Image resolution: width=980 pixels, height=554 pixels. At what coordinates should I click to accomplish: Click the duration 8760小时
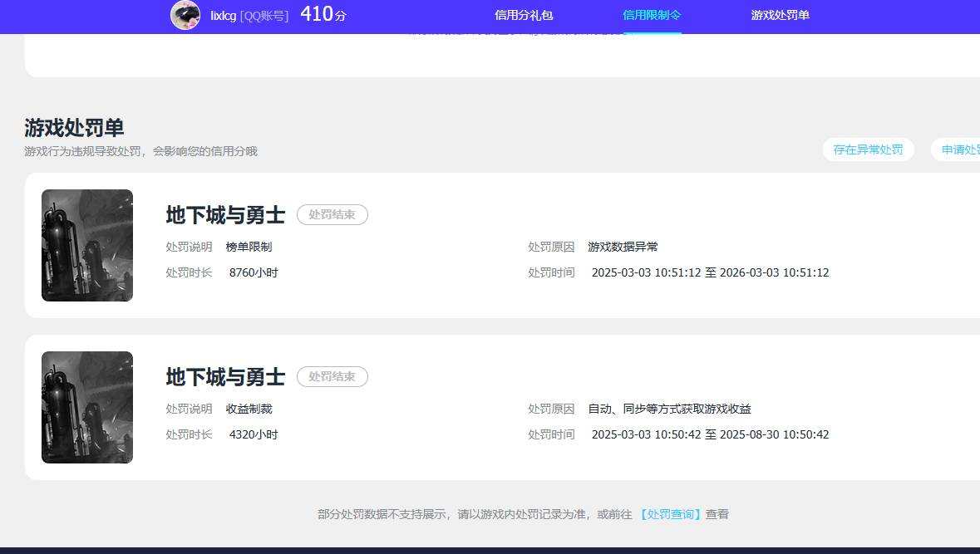point(254,272)
